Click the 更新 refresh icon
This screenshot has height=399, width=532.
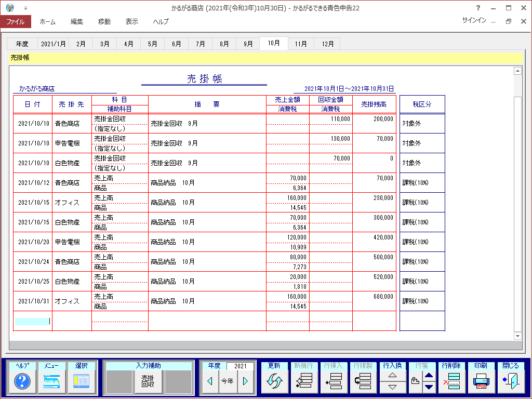pos(274,381)
